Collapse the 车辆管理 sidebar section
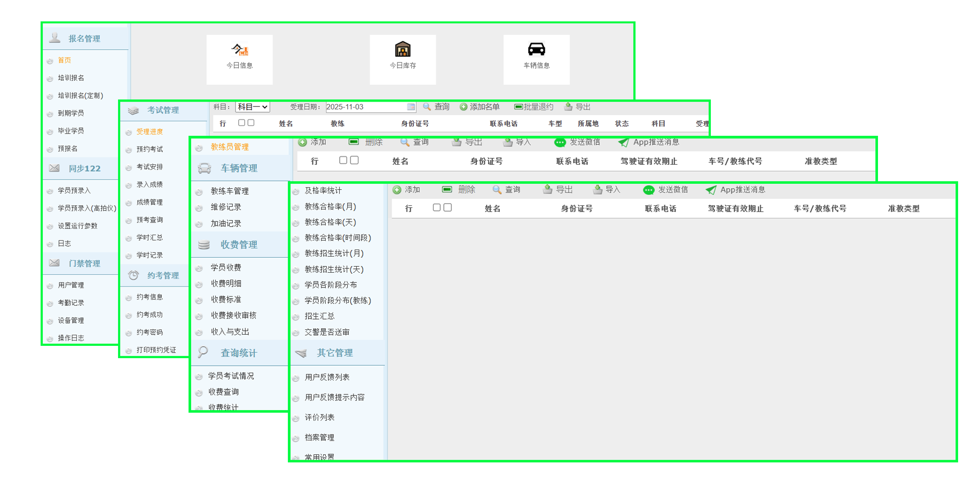The height and width of the screenshot is (487, 980). pyautogui.click(x=240, y=168)
